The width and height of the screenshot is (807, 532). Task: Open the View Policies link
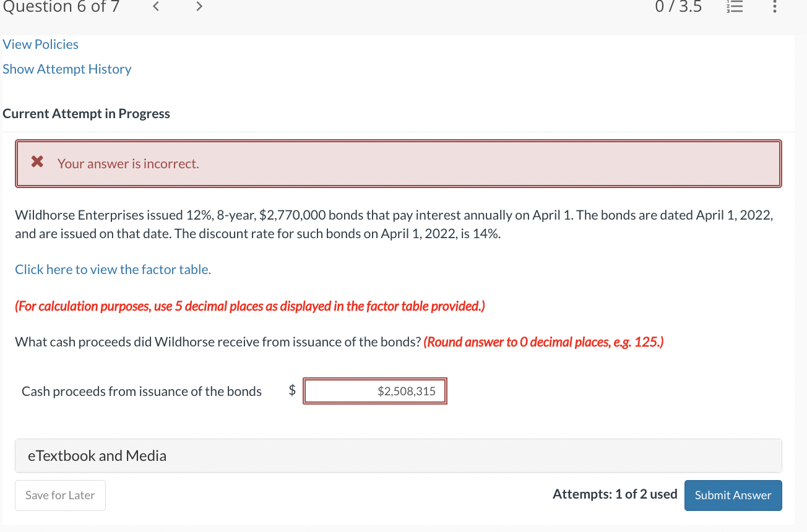40,44
